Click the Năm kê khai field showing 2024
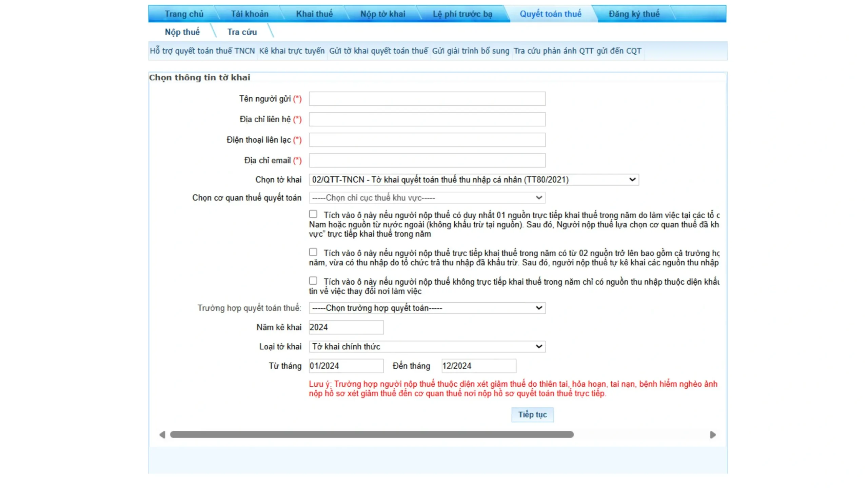 (346, 327)
